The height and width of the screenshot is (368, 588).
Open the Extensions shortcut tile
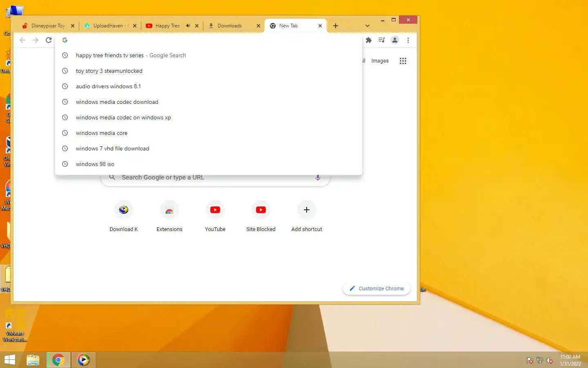(169, 216)
